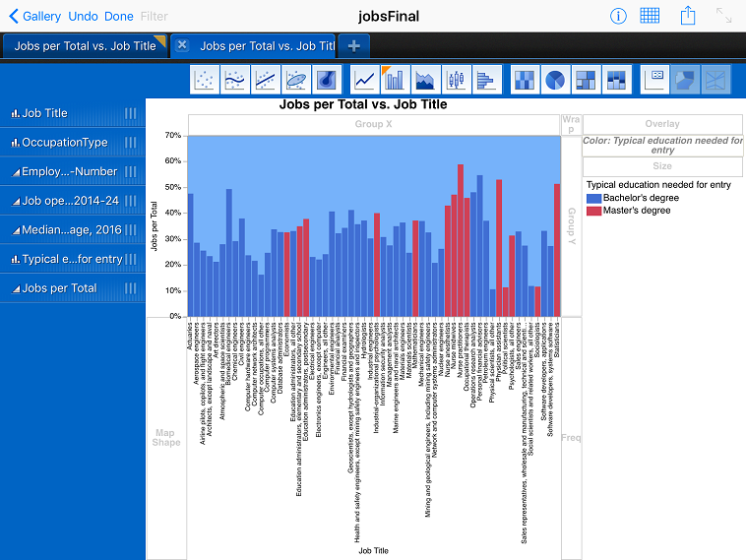
Task: Select the Histogram element
Action: [x=487, y=80]
